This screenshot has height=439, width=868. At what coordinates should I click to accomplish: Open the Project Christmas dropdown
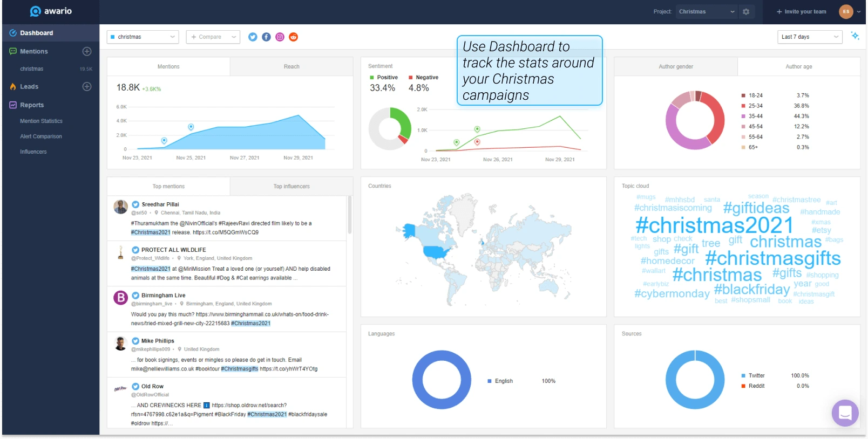[x=707, y=11]
